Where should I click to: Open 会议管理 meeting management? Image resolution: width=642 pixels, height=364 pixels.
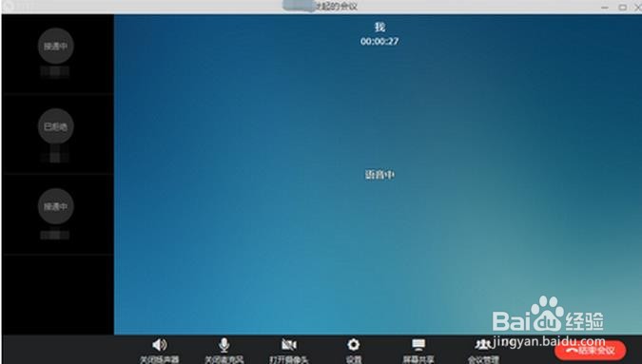(483, 351)
